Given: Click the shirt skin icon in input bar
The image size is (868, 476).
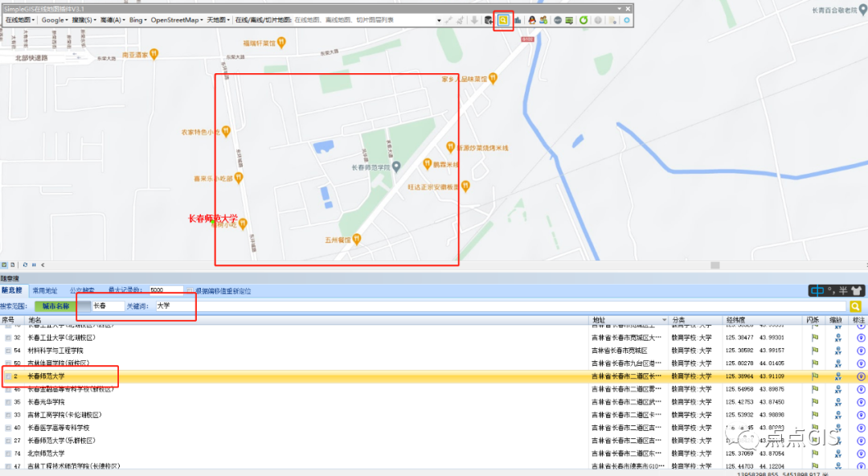Looking at the screenshot, I should (x=857, y=291).
